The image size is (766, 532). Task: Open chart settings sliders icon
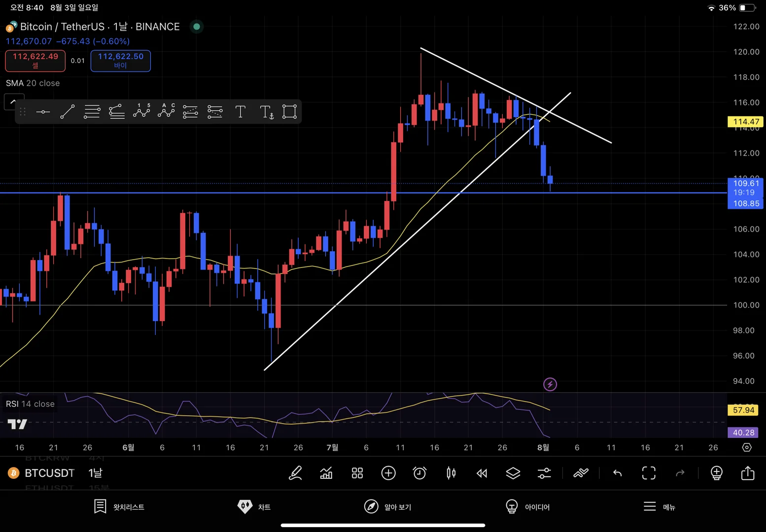click(544, 473)
